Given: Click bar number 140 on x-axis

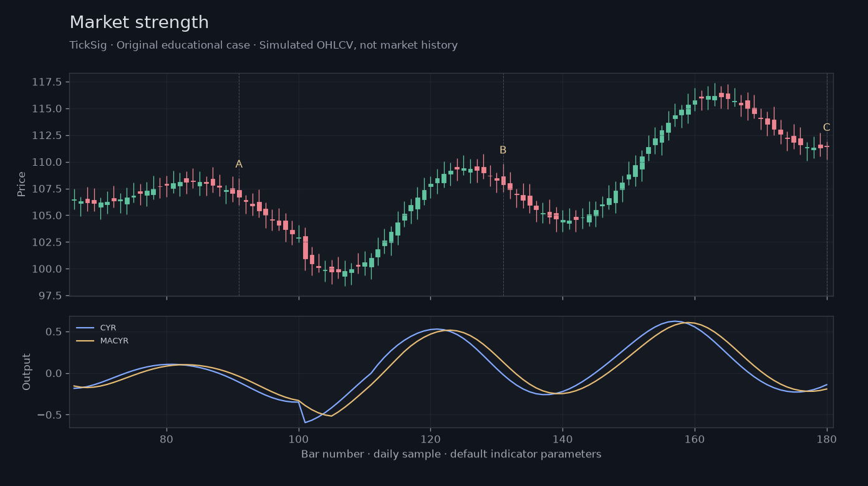Looking at the screenshot, I should coord(562,439).
